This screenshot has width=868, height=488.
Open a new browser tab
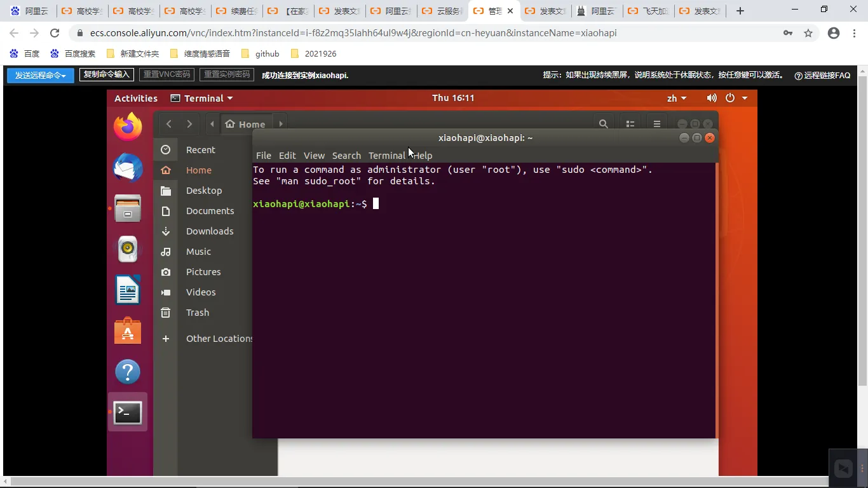tap(740, 11)
